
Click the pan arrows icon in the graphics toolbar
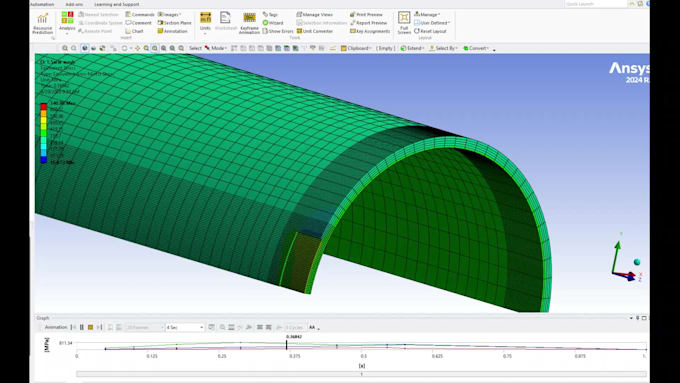point(137,48)
